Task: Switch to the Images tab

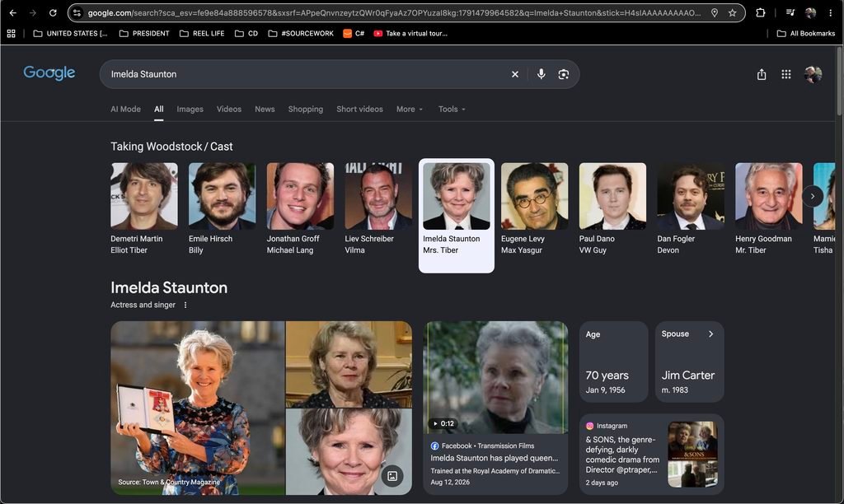Action: pyautogui.click(x=190, y=110)
